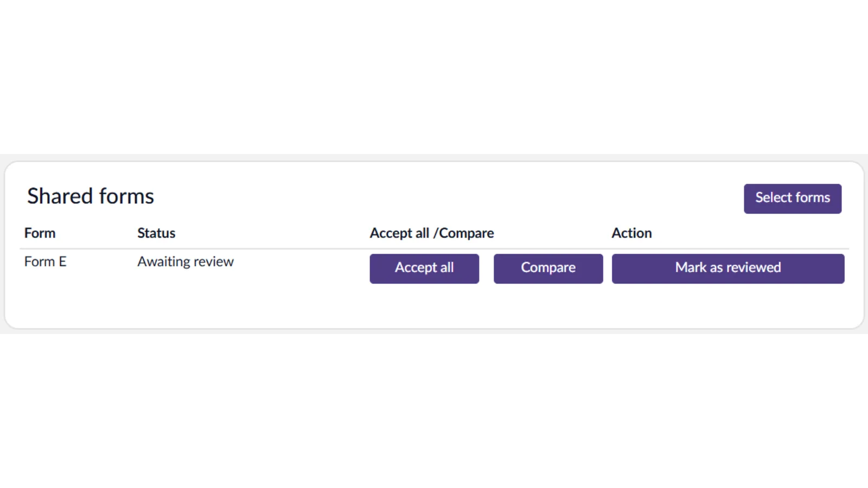Choose forms using Select forms
This screenshot has height=488, width=868.
click(792, 198)
